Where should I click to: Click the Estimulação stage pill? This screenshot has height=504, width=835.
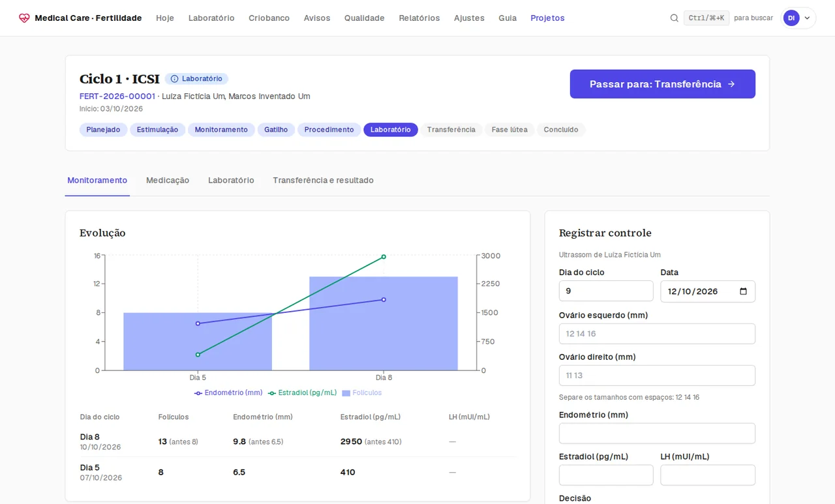pyautogui.click(x=158, y=130)
